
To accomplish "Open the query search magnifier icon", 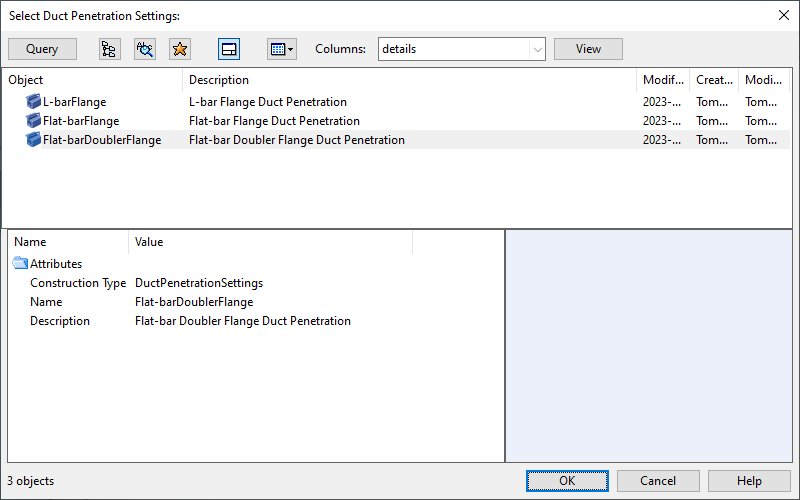I will pyautogui.click(x=145, y=49).
